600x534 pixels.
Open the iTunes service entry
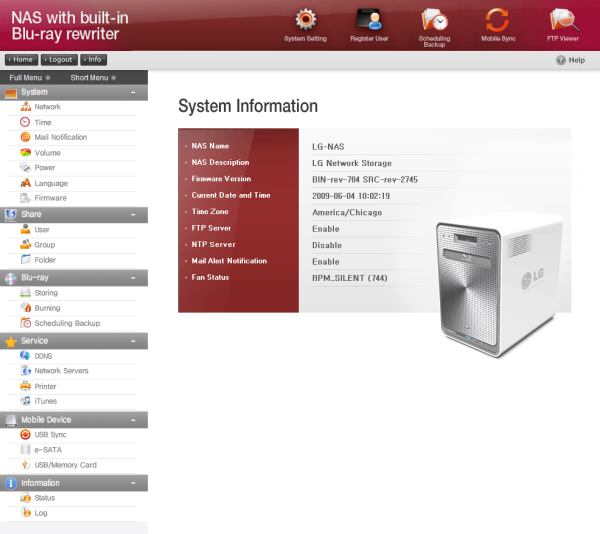click(x=46, y=401)
